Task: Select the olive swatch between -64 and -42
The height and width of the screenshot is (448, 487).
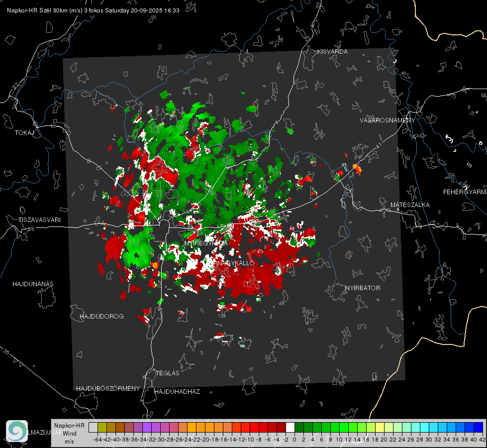Action: coord(102,427)
